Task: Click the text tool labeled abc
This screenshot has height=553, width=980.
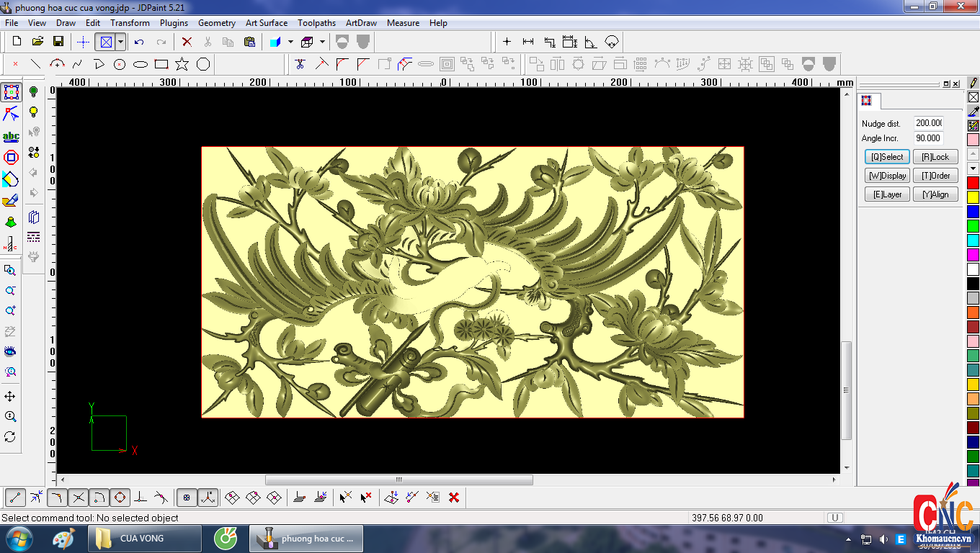Action: (11, 136)
